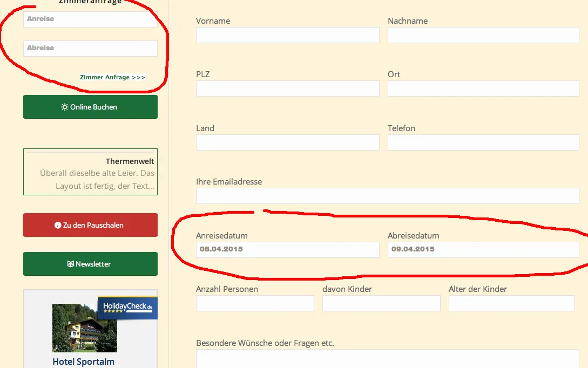
Task: Select the Anreise field in sidebar
Action: (x=90, y=19)
